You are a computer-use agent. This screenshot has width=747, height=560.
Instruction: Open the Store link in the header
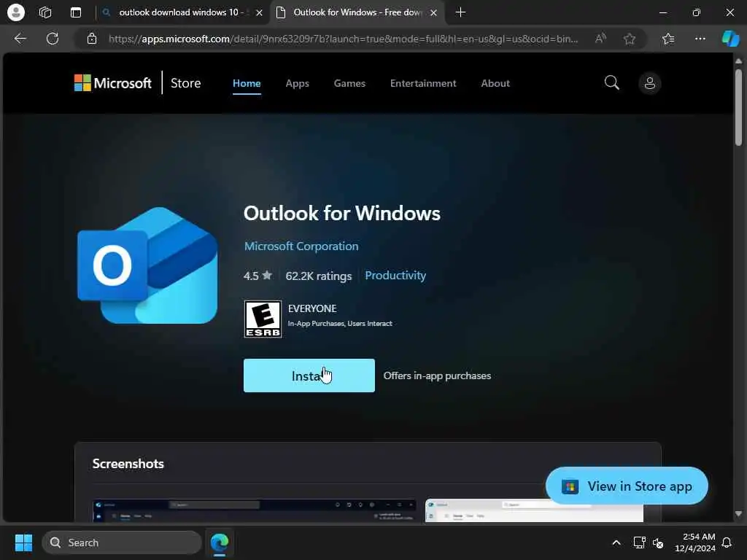[186, 83]
